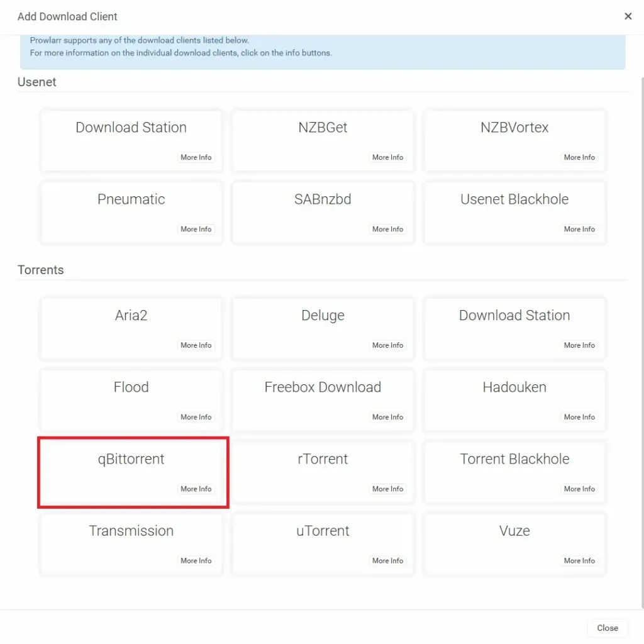Select the SABnzbd client card
This screenshot has height=644, width=644.
[323, 200]
